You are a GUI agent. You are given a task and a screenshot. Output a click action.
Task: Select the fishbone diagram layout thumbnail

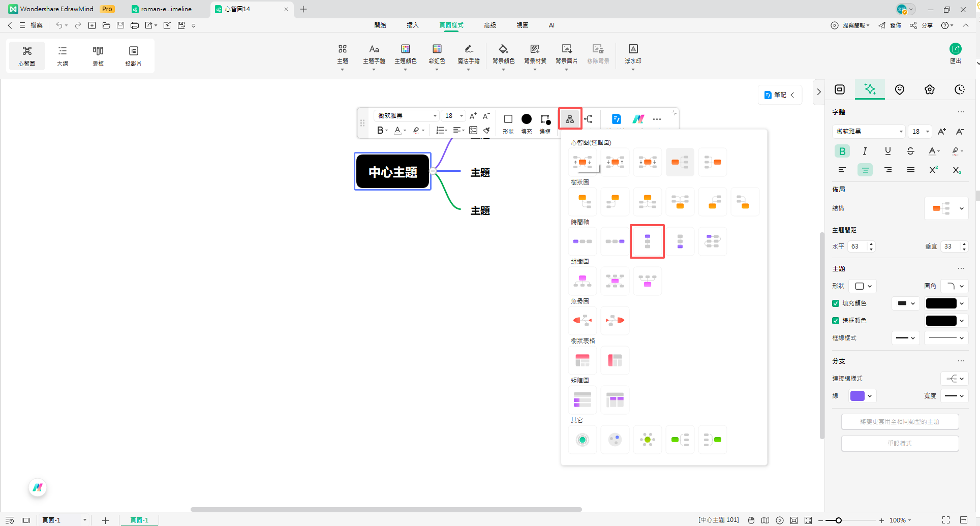pyautogui.click(x=582, y=320)
